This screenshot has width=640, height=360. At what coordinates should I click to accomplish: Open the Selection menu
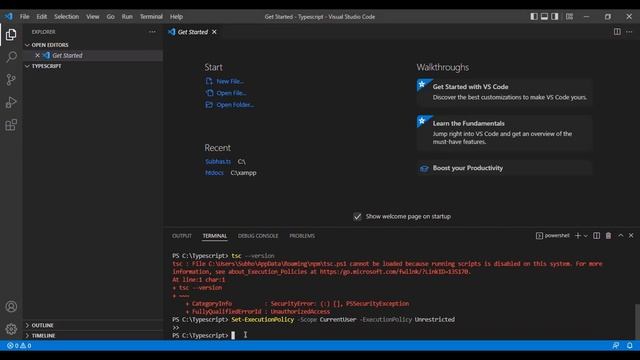click(x=67, y=17)
